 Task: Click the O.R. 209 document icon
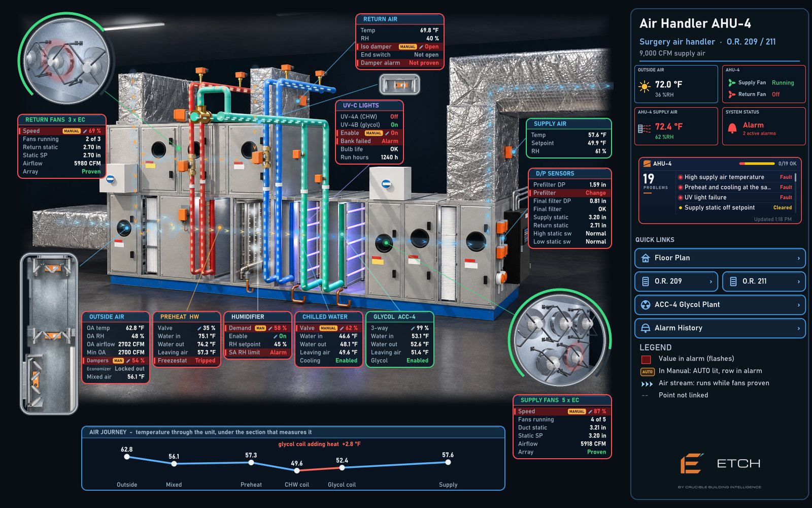[646, 281]
